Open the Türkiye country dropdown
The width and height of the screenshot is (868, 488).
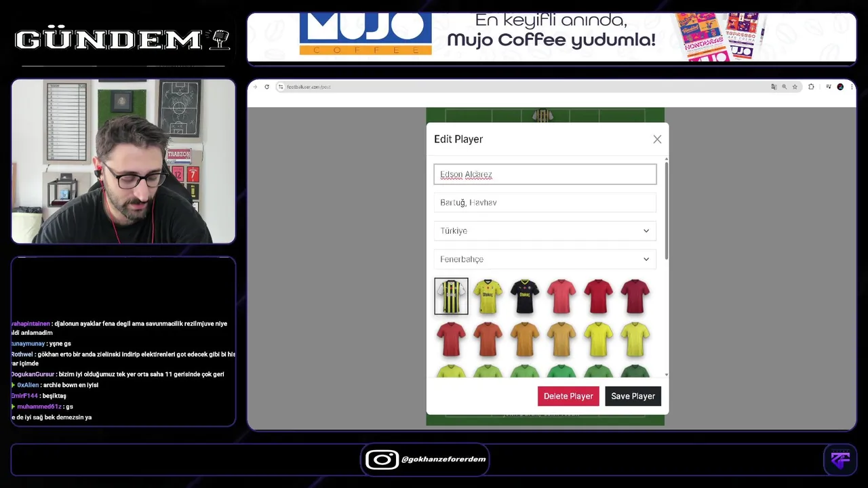coord(545,231)
